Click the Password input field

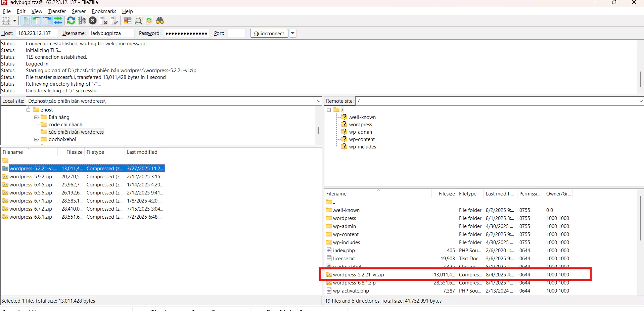[x=187, y=33]
